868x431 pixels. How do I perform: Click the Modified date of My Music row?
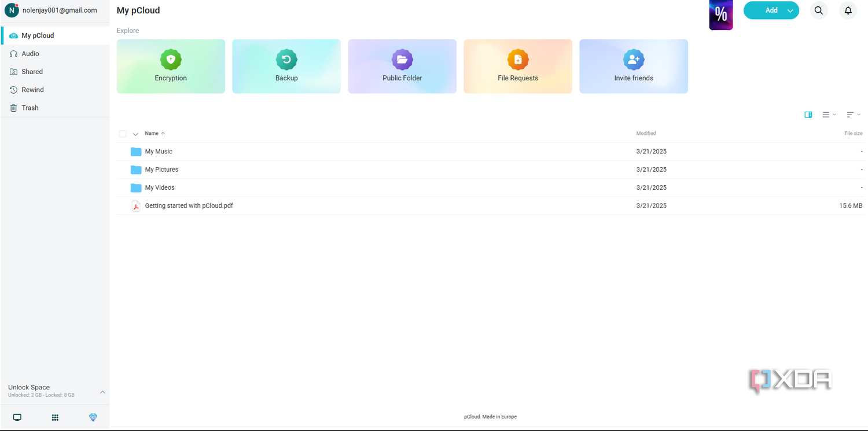(652, 152)
